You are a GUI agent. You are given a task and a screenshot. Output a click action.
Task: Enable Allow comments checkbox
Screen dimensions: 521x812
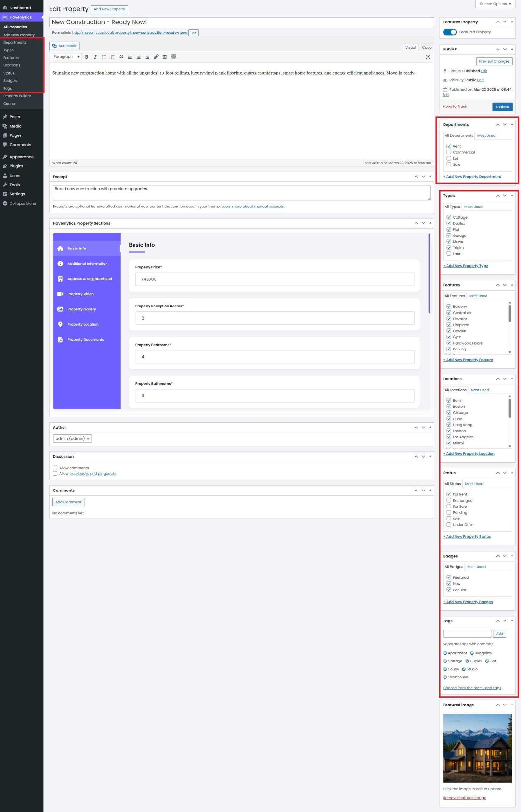click(55, 468)
